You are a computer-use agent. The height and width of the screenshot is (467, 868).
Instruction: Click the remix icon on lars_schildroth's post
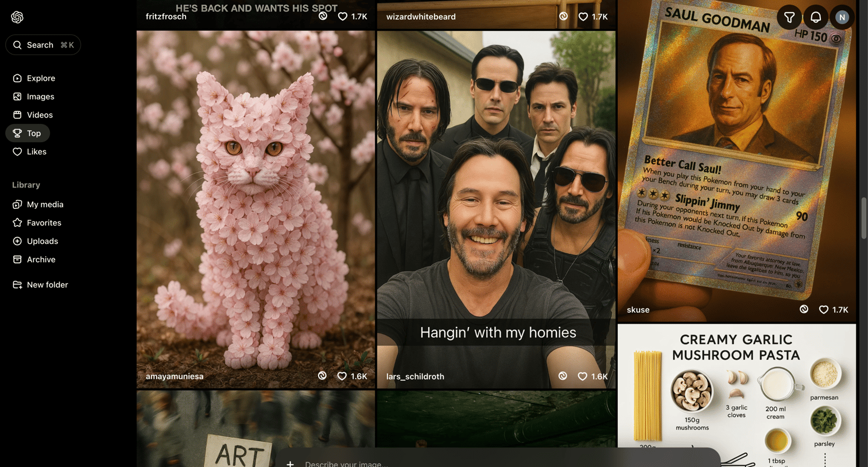(x=563, y=376)
